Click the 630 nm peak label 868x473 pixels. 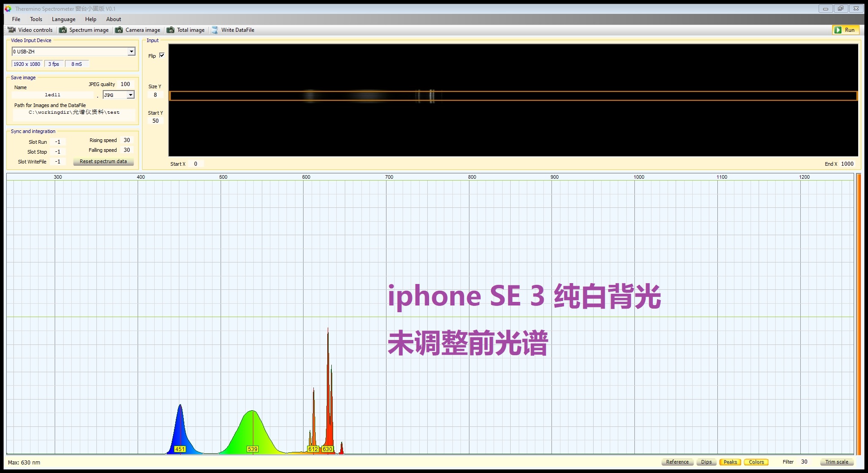pyautogui.click(x=328, y=449)
